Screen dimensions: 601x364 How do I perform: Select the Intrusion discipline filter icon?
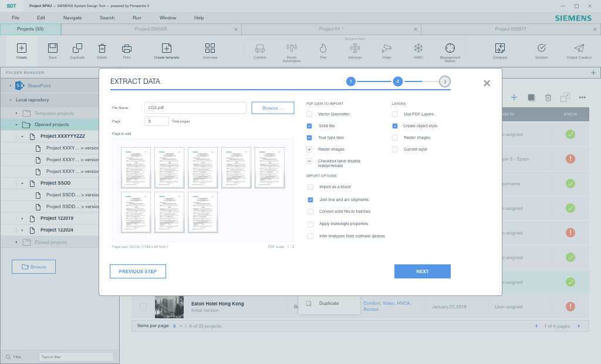coord(355,48)
